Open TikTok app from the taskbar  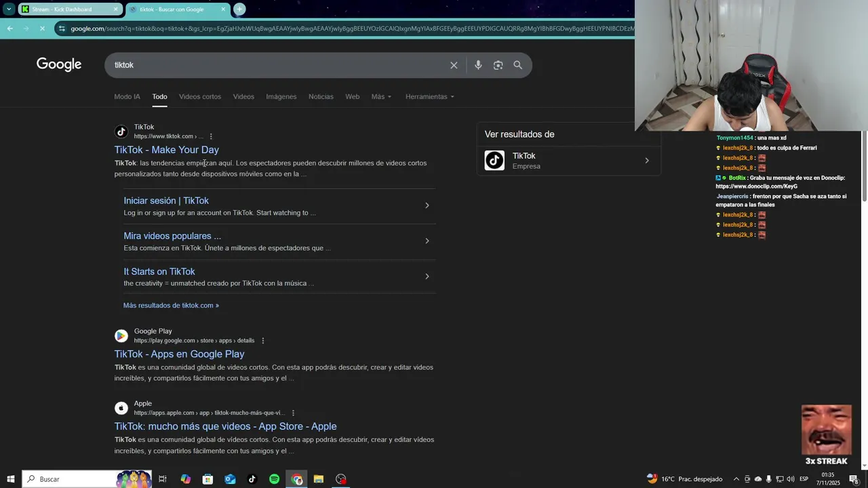click(252, 479)
